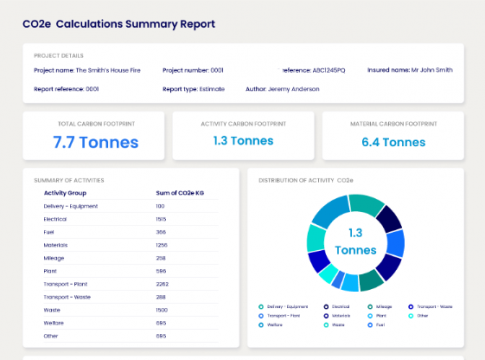The image size is (485, 360).
Task: Click the Activity Group column header
Action: [65, 193]
